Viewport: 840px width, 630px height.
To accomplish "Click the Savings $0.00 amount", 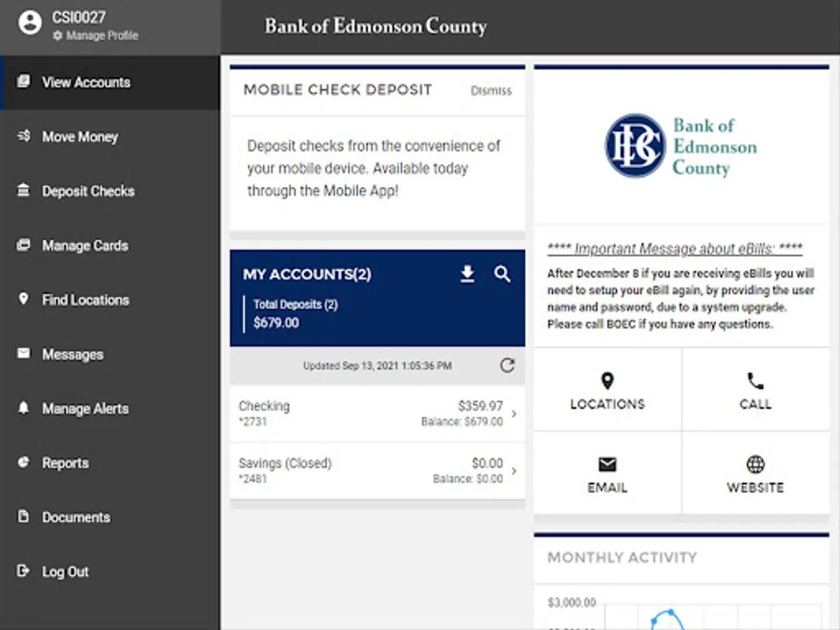I will (487, 463).
